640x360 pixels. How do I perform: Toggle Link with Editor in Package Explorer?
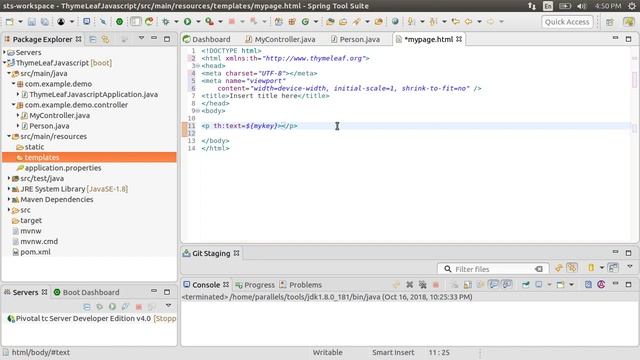coord(106,39)
